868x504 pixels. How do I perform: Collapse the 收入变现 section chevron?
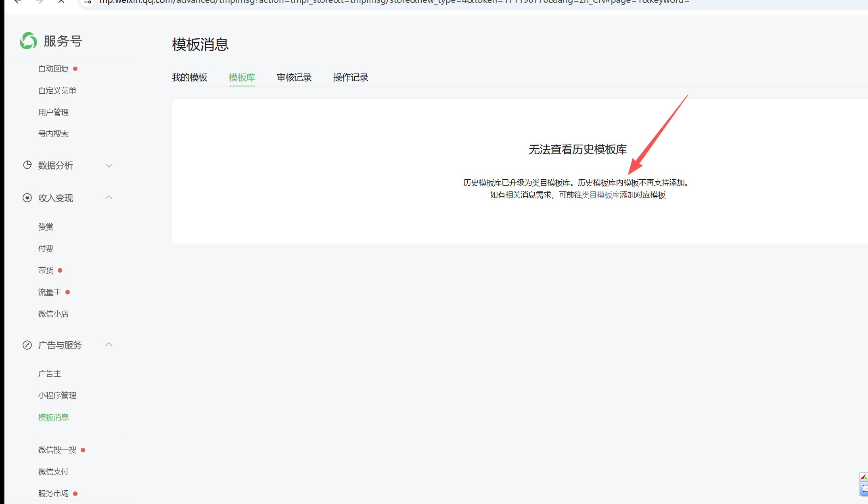tap(109, 197)
